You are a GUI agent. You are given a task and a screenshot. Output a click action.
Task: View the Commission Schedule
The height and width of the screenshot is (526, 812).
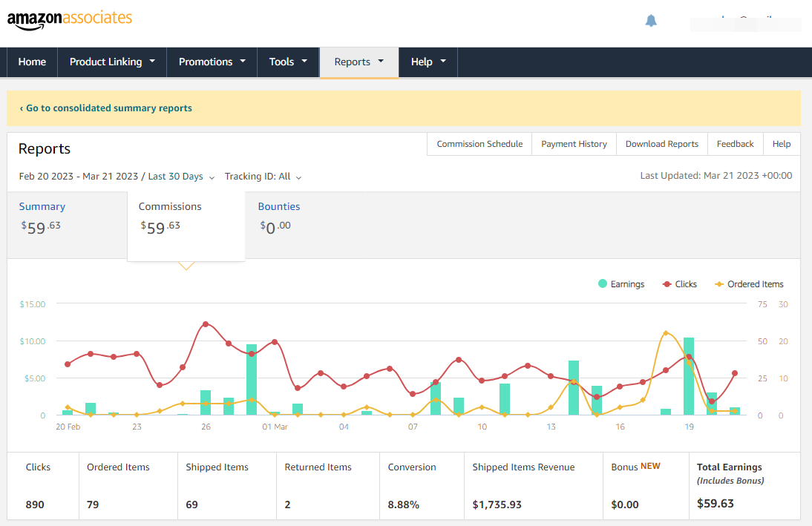[x=479, y=144]
